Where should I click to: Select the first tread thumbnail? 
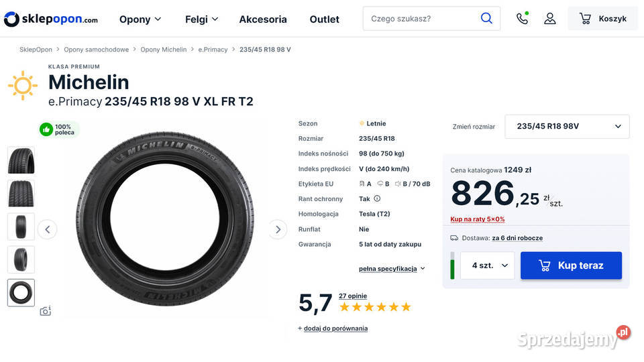(21, 160)
